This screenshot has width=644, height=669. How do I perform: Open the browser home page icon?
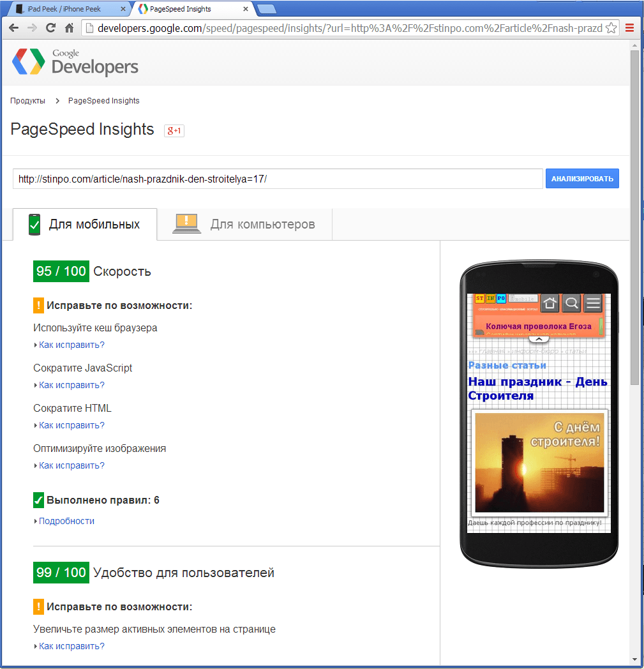pyautogui.click(x=69, y=28)
